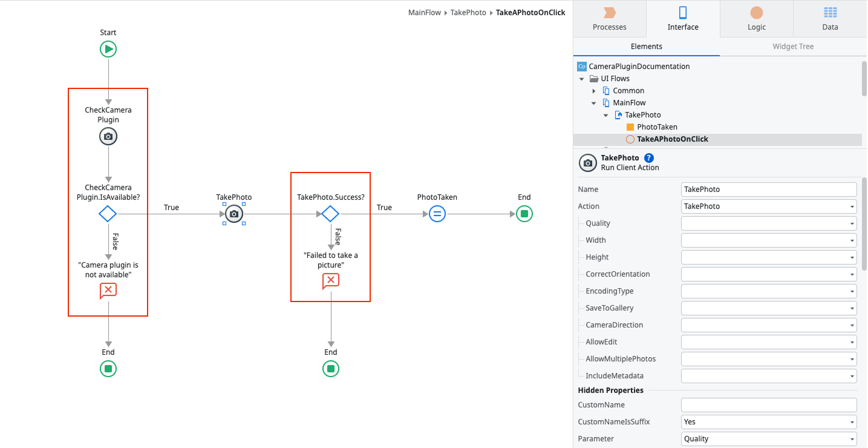Click the CameraPluginDocumentation module icon
The image size is (868, 448).
pyautogui.click(x=582, y=67)
